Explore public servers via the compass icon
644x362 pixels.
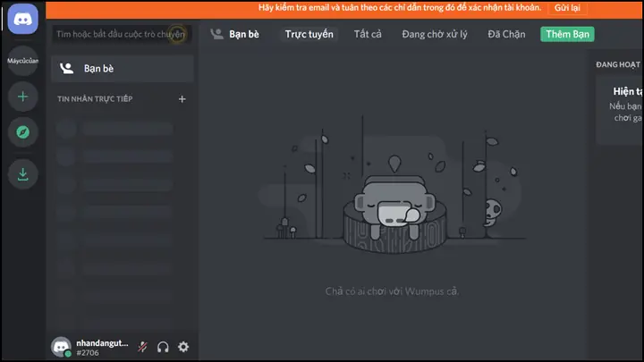[22, 132]
